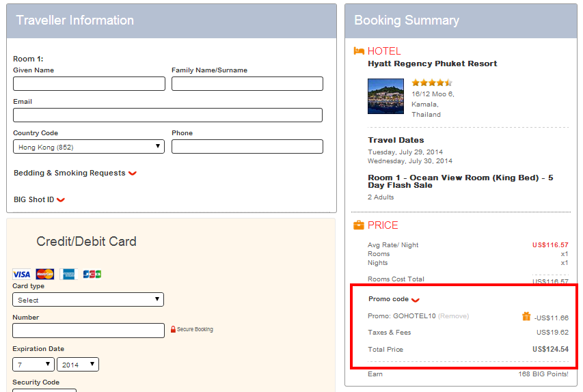Click into the Email field
The height and width of the screenshot is (392, 583).
coord(167,115)
